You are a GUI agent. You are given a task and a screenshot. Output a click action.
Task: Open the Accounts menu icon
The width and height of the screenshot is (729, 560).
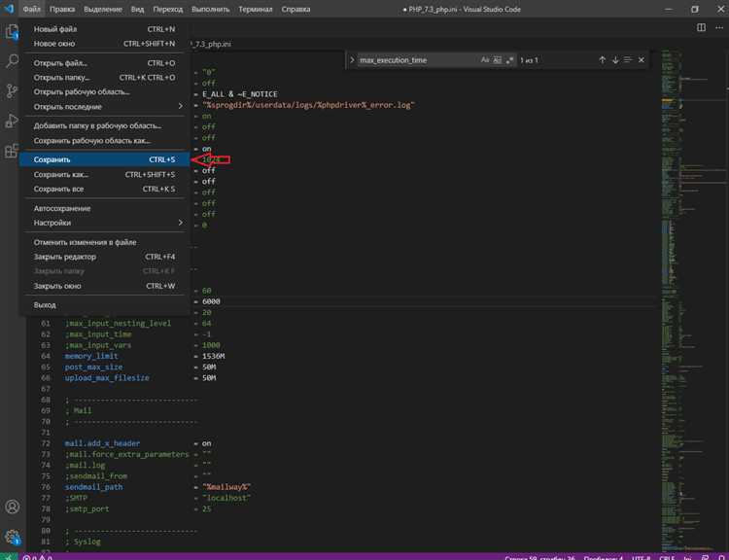pyautogui.click(x=13, y=507)
